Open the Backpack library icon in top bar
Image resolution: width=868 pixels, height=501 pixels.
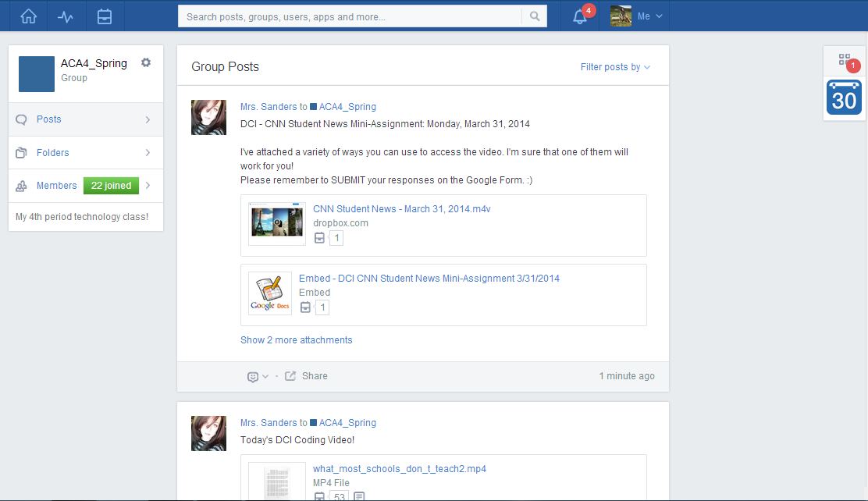click(104, 16)
